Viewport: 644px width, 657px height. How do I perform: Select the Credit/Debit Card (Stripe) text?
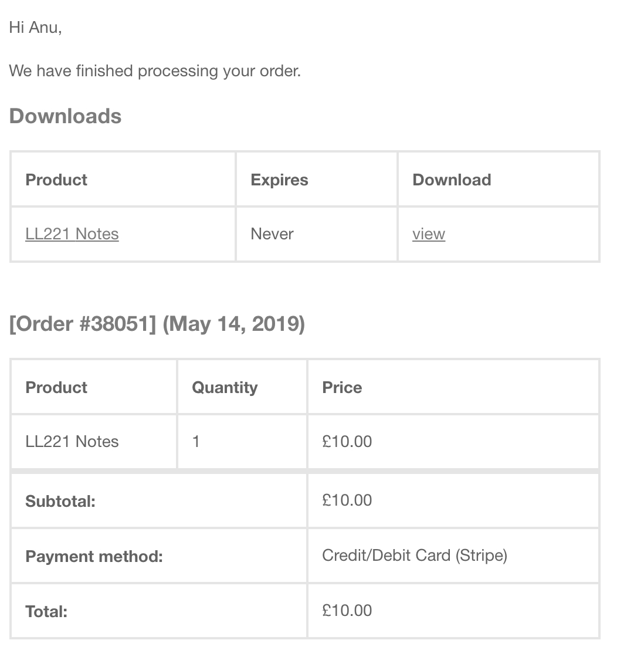(x=414, y=556)
